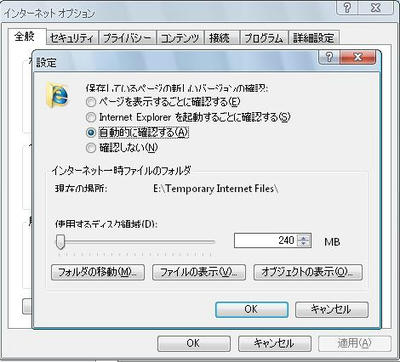Close the 設定 dialog with red X

[x=358, y=57]
